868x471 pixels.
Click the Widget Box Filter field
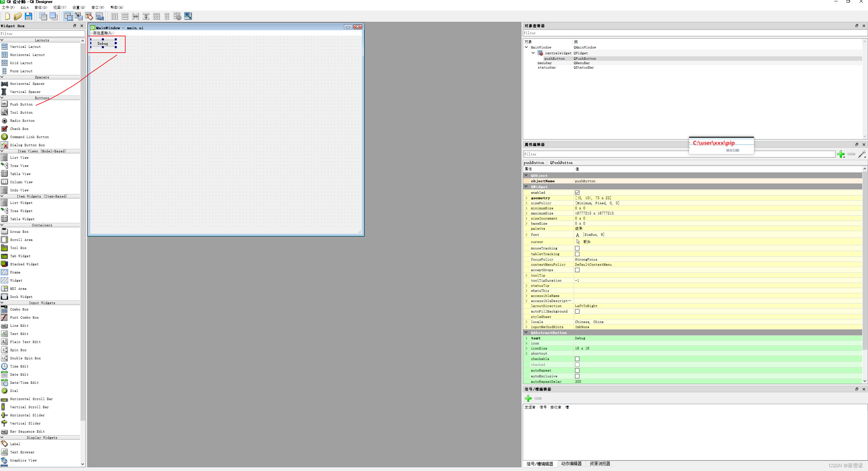coord(42,34)
